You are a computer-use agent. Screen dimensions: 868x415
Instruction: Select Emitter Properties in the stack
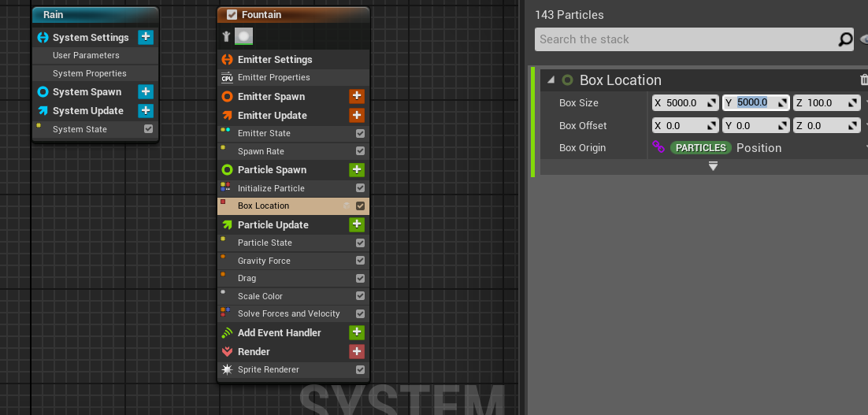273,77
